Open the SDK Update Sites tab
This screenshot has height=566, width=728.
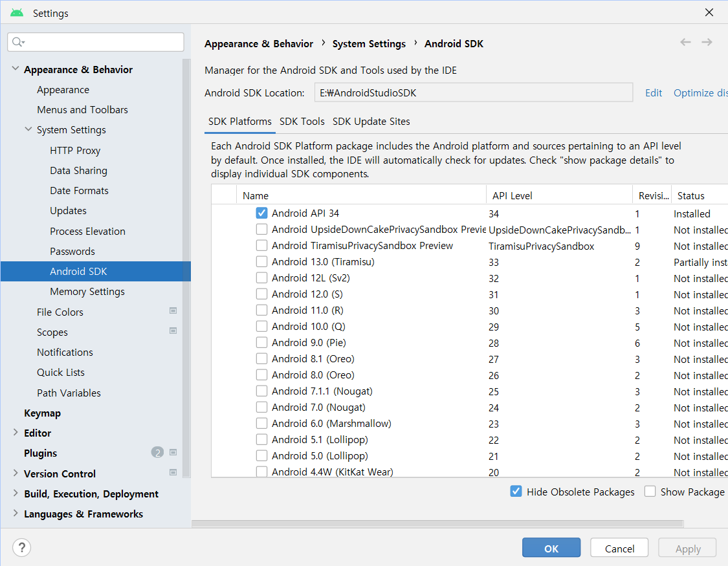pos(371,122)
